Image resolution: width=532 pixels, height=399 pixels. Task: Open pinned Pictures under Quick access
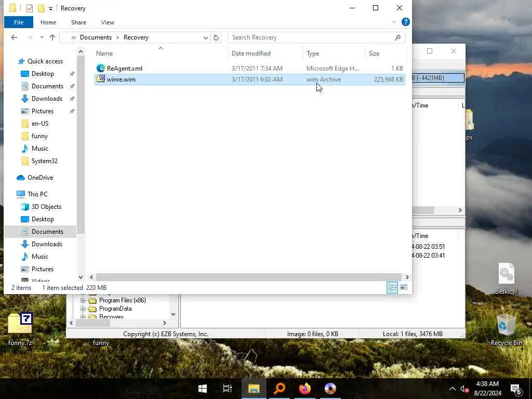(x=43, y=111)
